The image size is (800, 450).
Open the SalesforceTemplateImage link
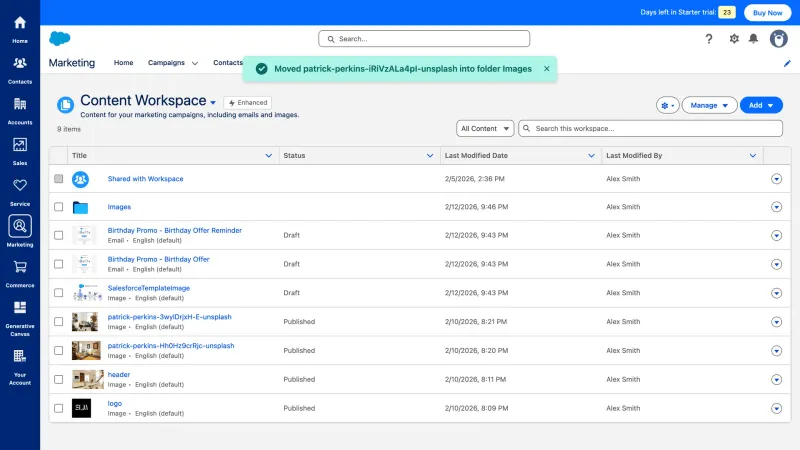point(148,288)
